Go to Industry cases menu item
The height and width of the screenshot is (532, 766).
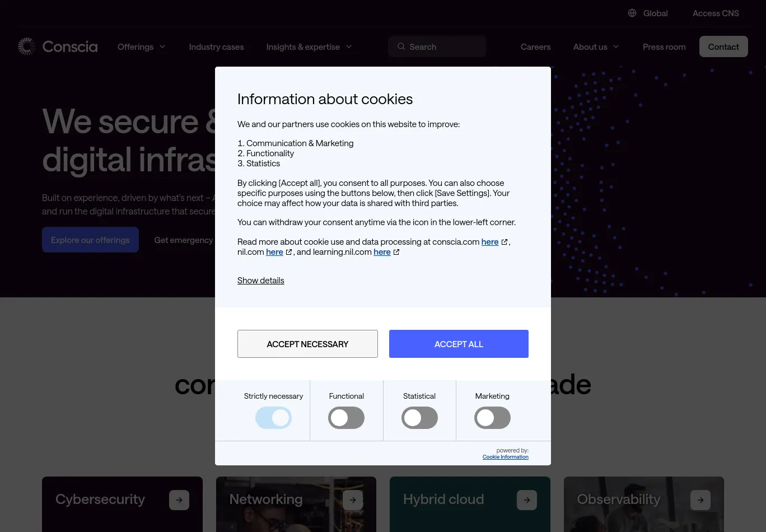tap(216, 46)
